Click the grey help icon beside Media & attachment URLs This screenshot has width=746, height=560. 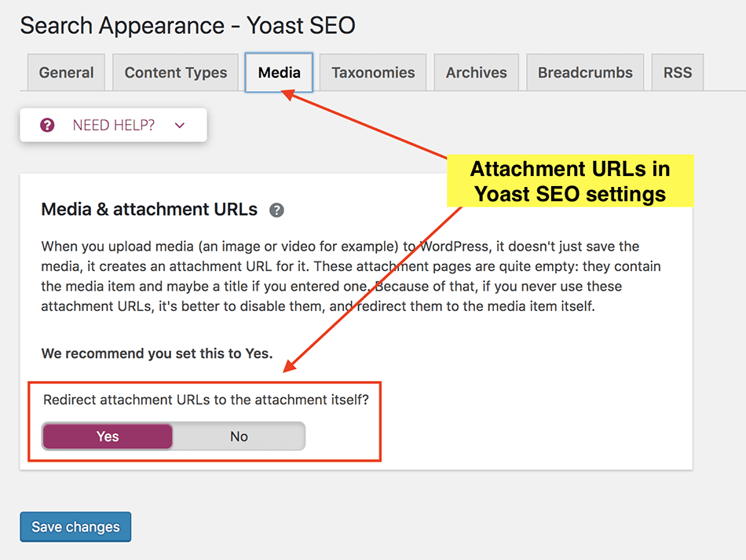click(276, 210)
